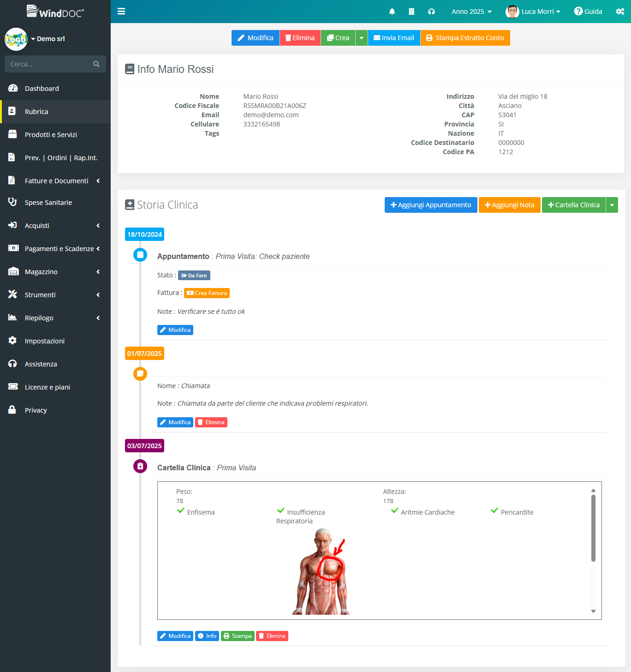Click the top Modifica contact button
The height and width of the screenshot is (672, 631).
256,38
